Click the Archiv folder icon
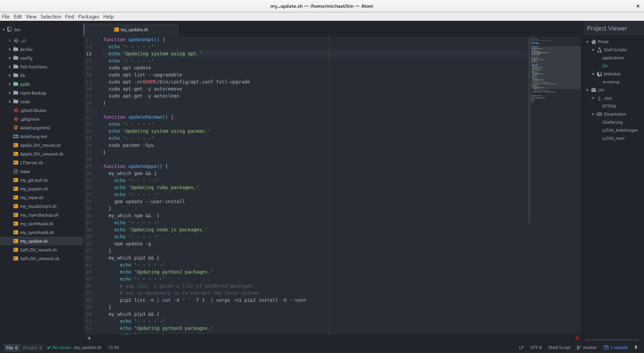The height and width of the screenshot is (353, 644). [16, 49]
